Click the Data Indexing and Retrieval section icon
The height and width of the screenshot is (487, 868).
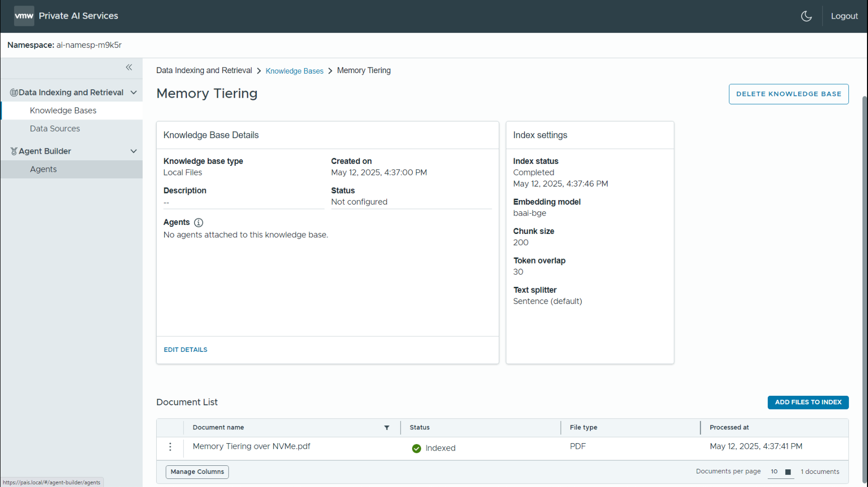tap(15, 92)
